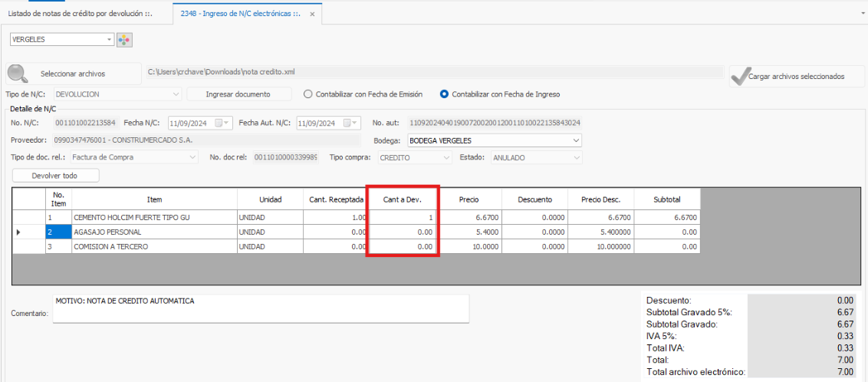Open the Fecha N/C calendar picker
Image resolution: width=868 pixels, height=382 pixels.
(222, 123)
